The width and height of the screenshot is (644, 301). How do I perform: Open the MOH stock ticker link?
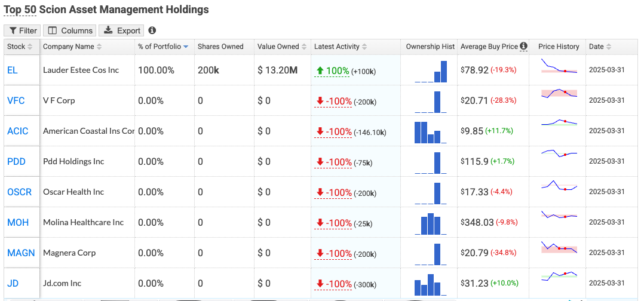18,222
